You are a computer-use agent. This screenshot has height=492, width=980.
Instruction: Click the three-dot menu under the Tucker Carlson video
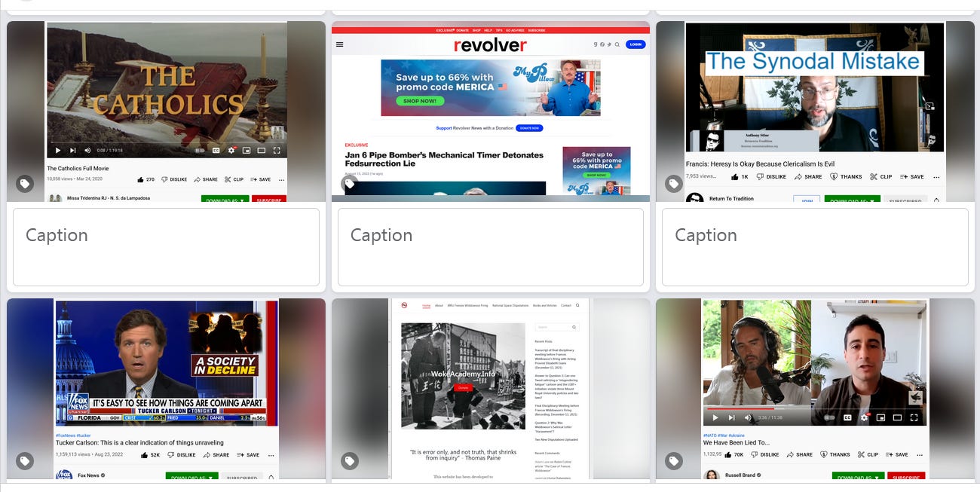point(271,455)
